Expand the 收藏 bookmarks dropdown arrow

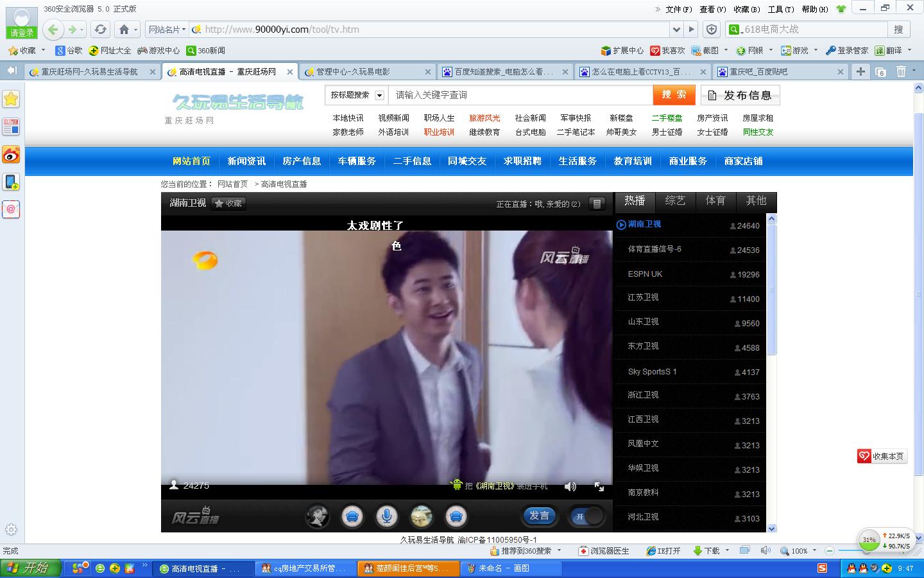click(43, 50)
